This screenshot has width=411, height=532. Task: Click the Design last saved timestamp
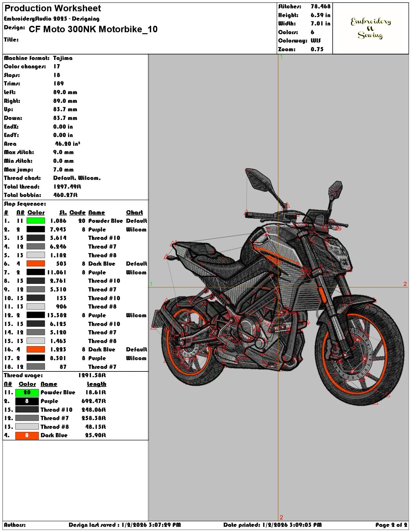point(125,525)
